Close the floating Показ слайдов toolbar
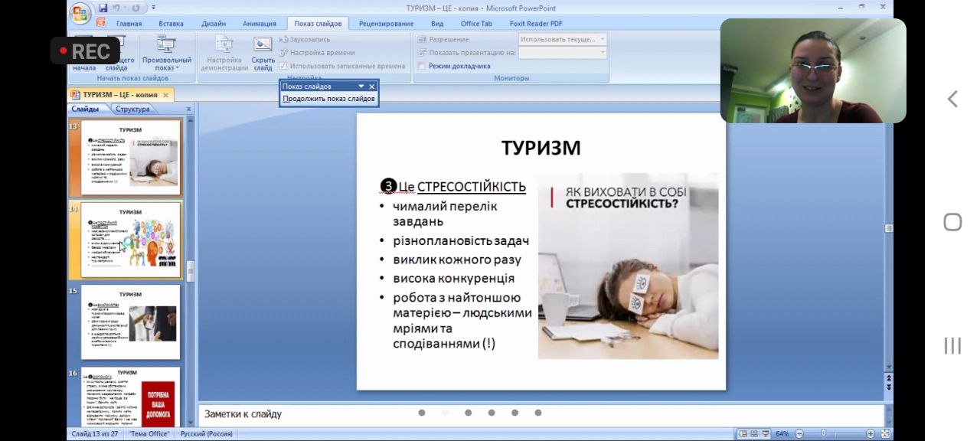Viewport: 980px width, 441px height. pyautogui.click(x=372, y=87)
